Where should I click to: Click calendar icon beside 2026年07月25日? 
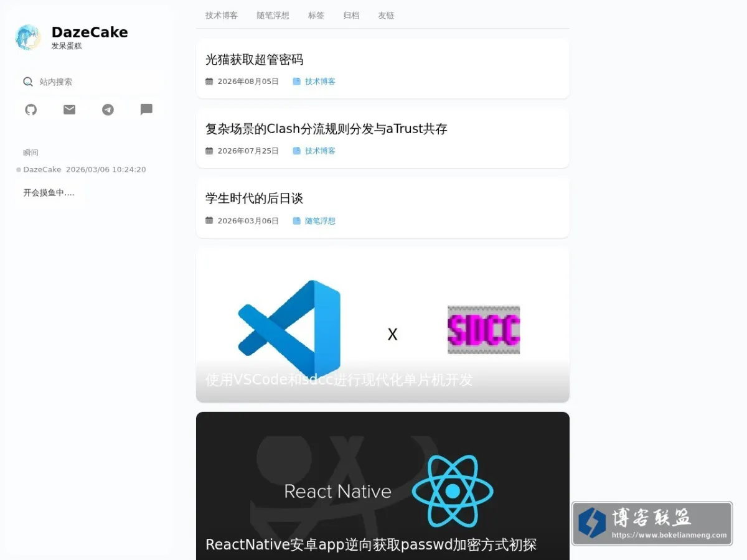click(x=209, y=151)
